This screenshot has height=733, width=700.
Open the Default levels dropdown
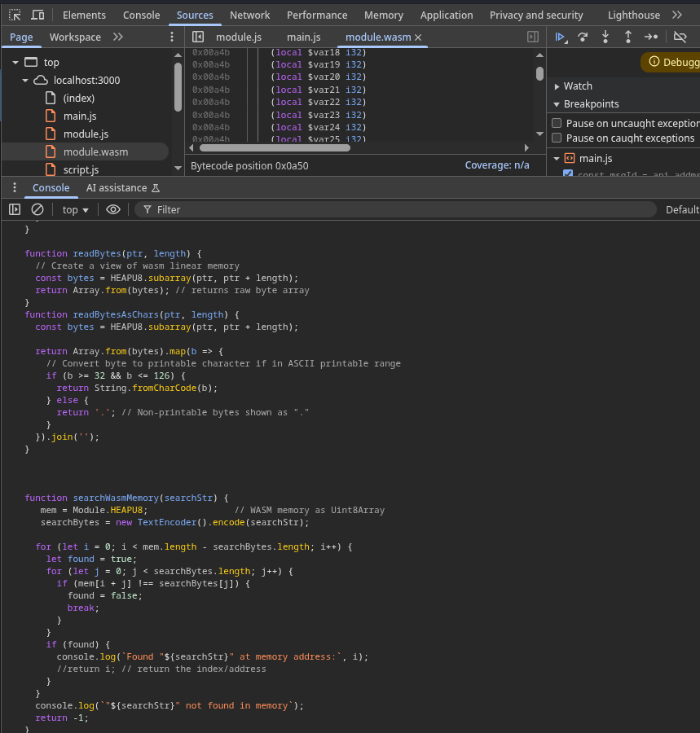(x=682, y=210)
